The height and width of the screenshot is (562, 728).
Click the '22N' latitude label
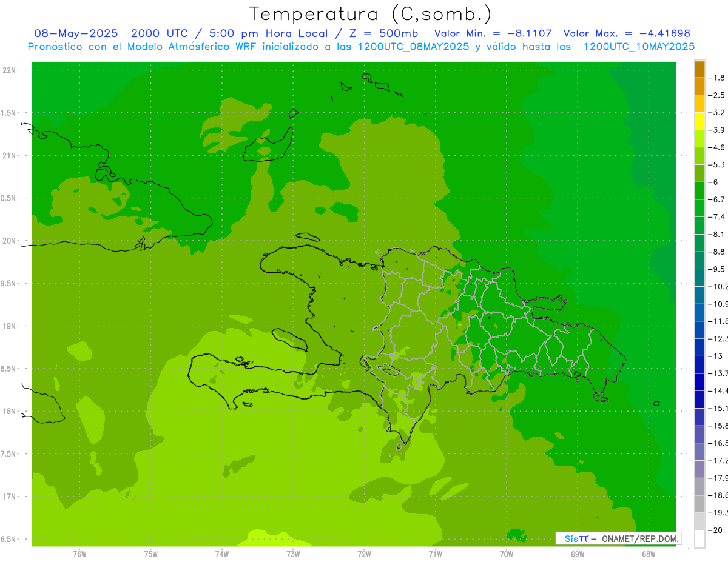[x=9, y=70]
